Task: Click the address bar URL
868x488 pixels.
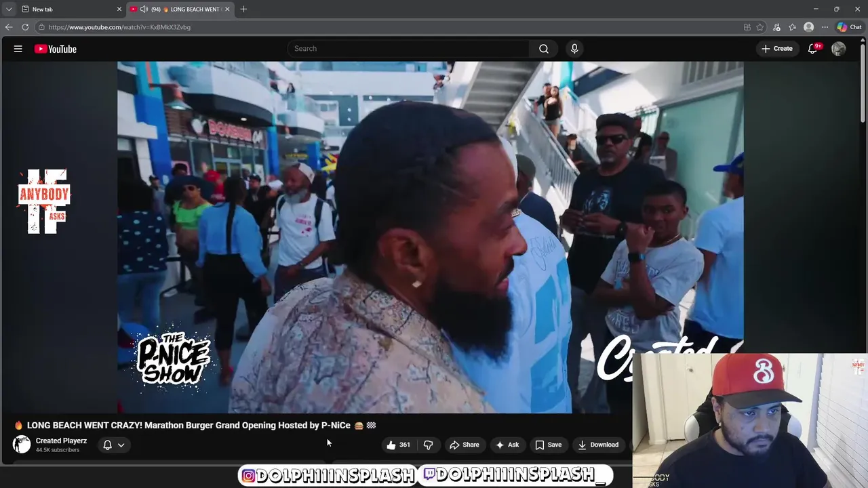Action: (119, 27)
